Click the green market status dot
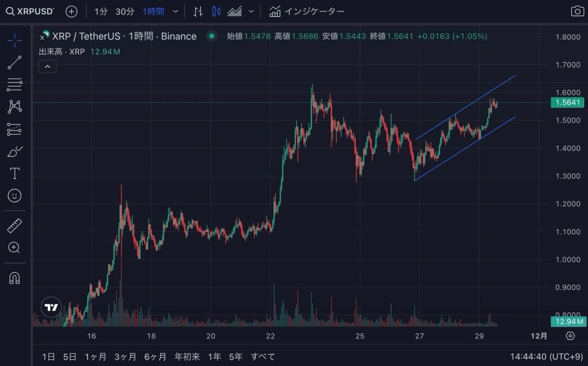 coord(212,36)
